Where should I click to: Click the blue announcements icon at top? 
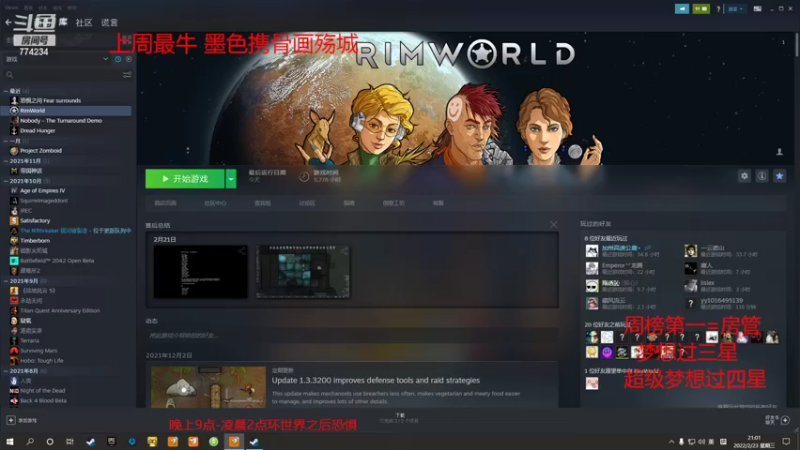tap(682, 9)
